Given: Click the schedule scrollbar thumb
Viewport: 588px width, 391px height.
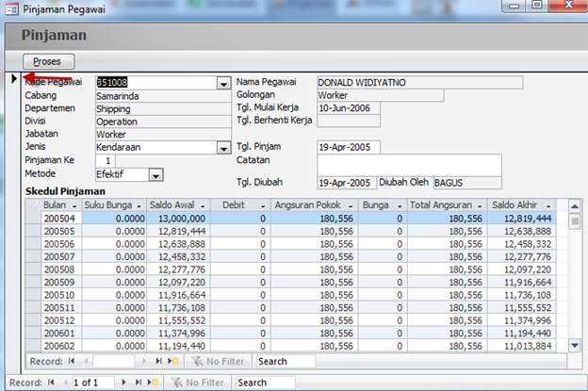Looking at the screenshot, I should (575, 221).
